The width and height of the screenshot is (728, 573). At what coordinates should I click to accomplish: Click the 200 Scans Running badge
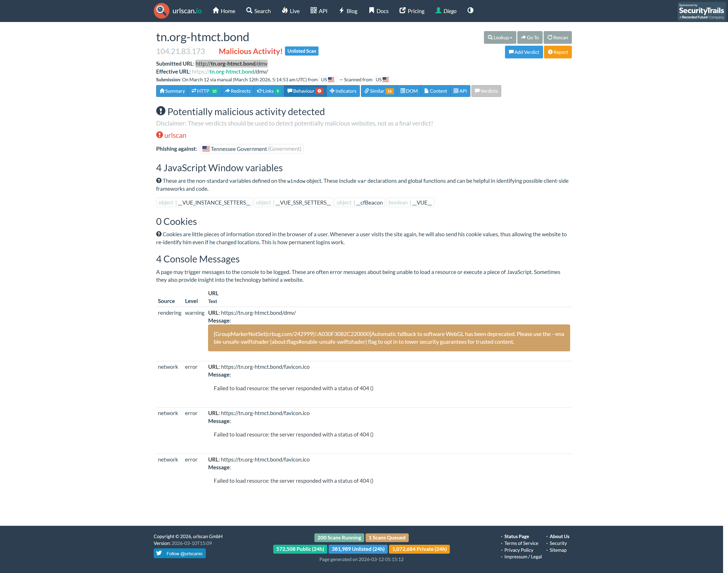(339, 537)
